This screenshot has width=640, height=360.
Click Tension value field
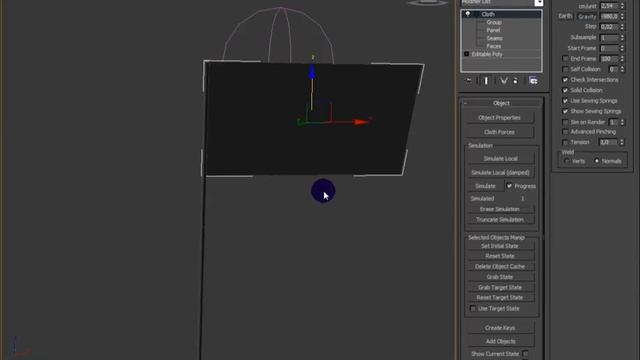click(x=608, y=142)
